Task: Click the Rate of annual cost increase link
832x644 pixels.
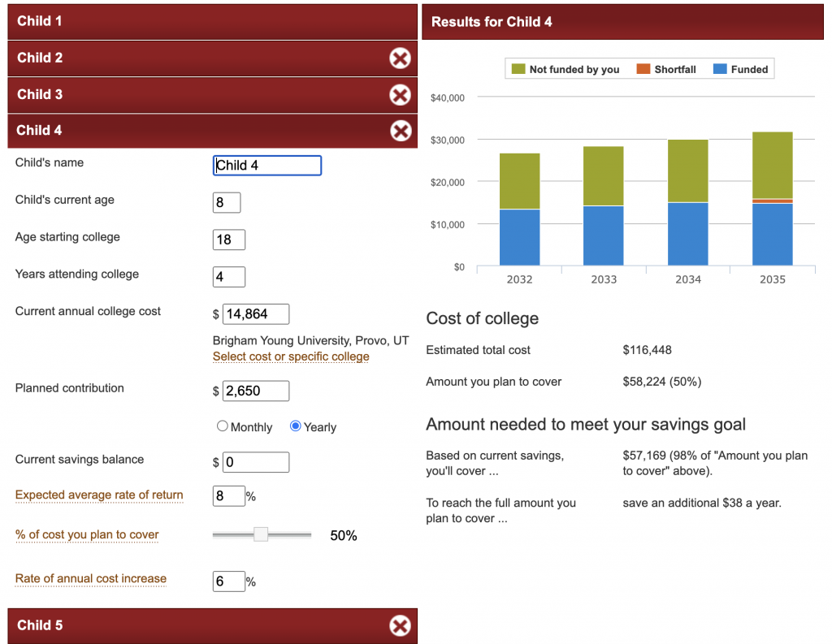Action: 91,579
